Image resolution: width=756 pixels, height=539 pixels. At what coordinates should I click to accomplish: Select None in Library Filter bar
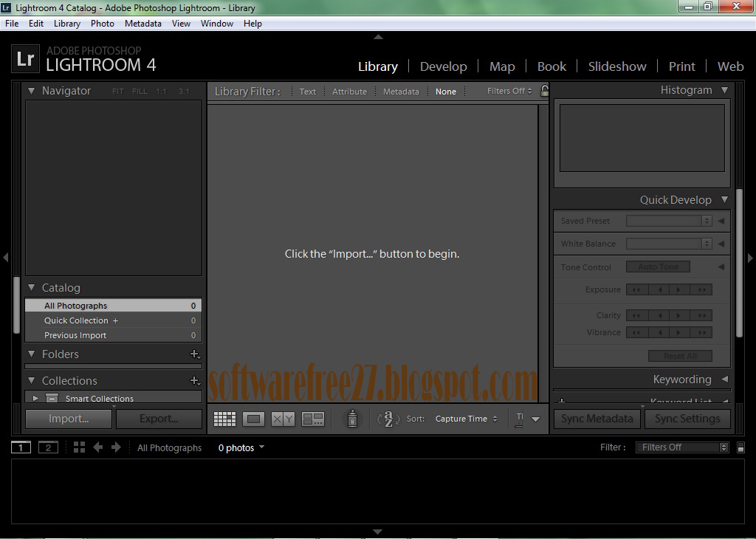coord(446,92)
